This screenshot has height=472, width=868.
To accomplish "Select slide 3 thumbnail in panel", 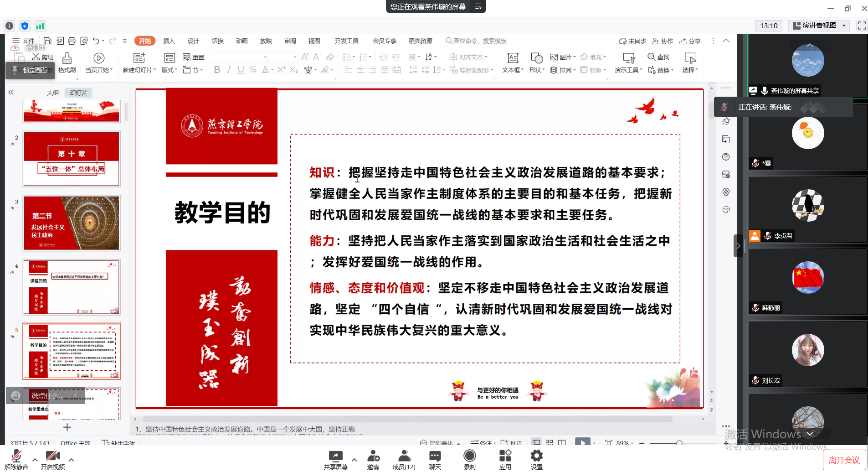I will point(72,223).
